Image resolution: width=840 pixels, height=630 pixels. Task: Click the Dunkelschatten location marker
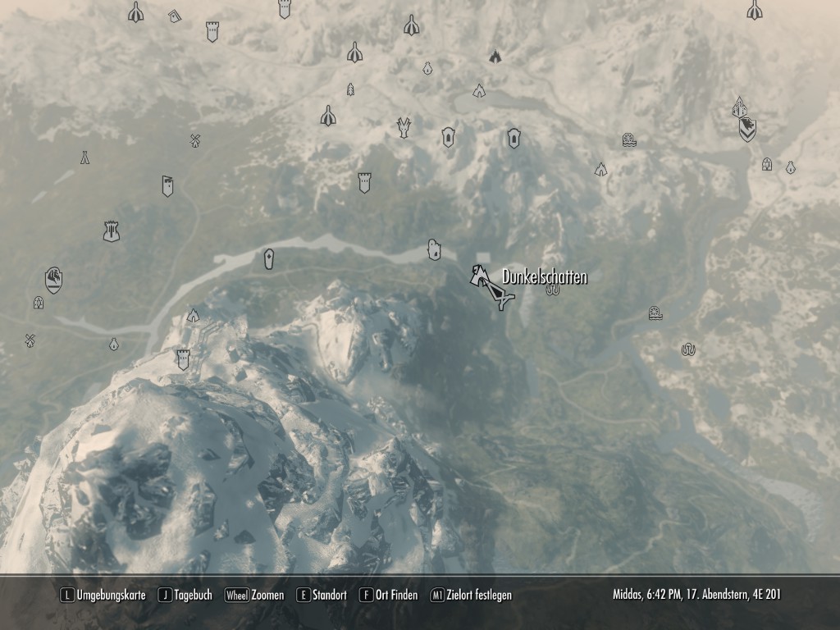pos(480,276)
